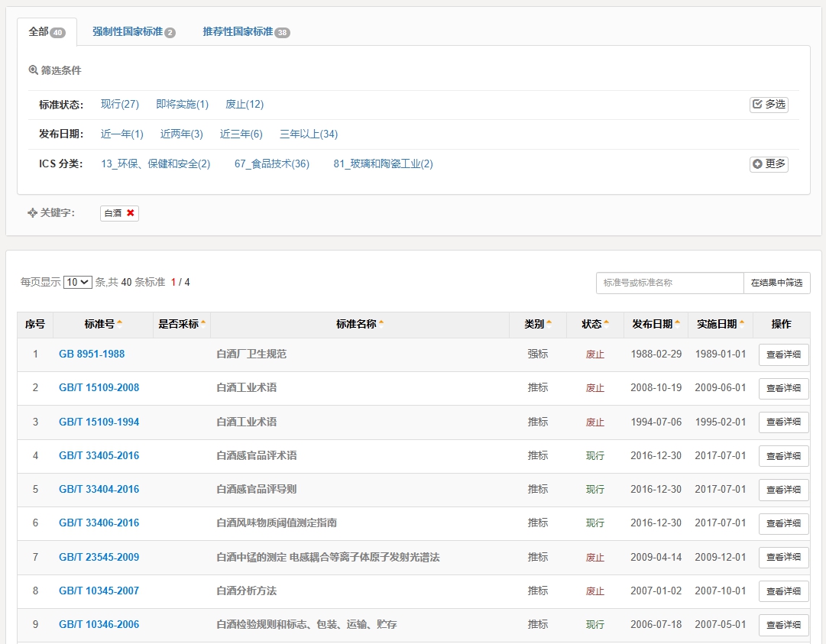This screenshot has width=826, height=644.
Task: Open standard GB 8951-1988
Action: (92, 354)
